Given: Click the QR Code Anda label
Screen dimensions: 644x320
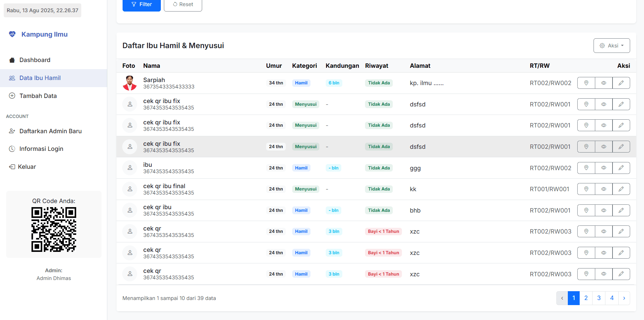Looking at the screenshot, I should click(54, 201).
